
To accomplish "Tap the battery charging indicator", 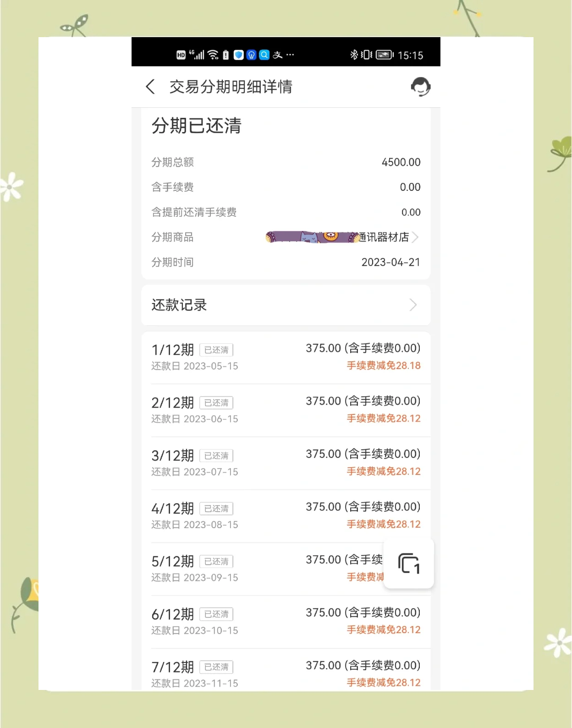I will click(385, 55).
